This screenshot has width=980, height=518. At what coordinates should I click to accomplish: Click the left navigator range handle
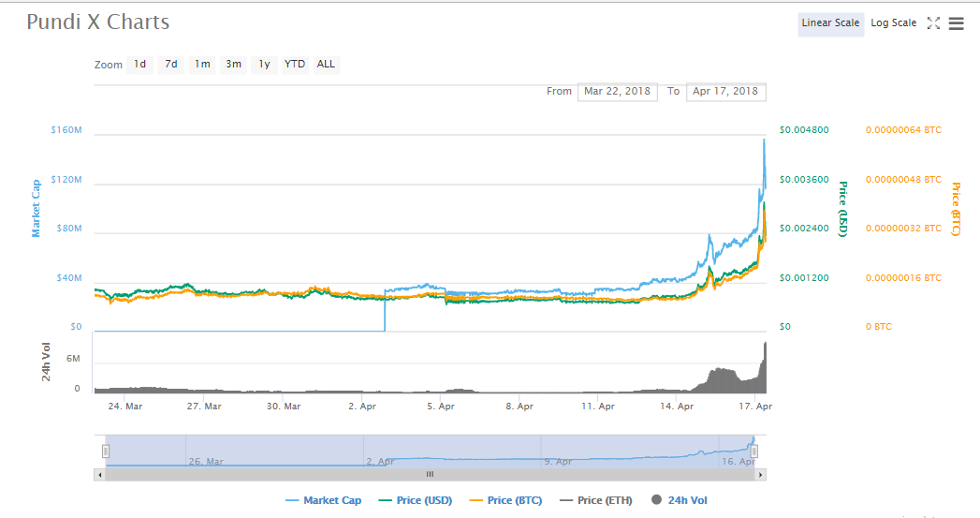[106, 451]
